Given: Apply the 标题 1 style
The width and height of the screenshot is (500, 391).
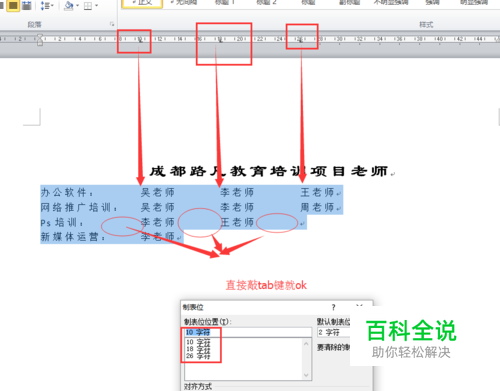Looking at the screenshot, I should pos(225,3).
